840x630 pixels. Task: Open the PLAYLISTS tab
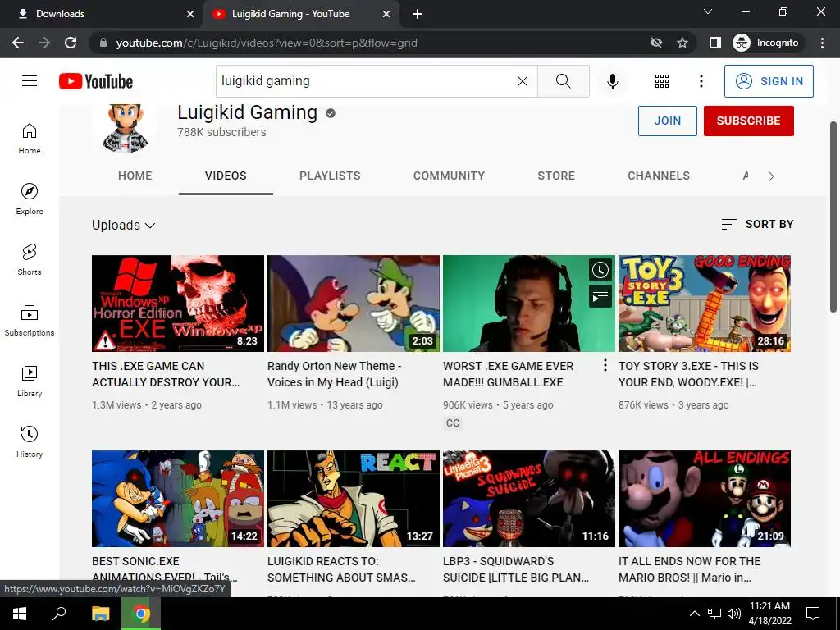[x=330, y=176]
